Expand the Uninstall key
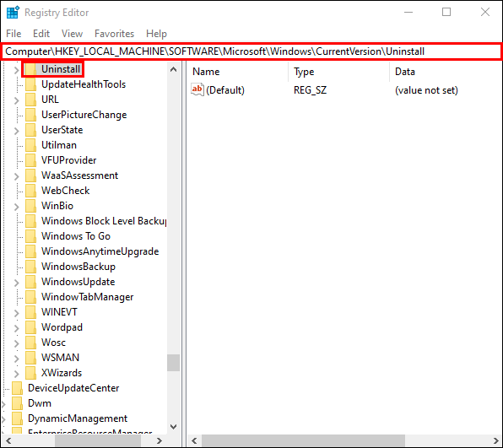 [16, 70]
